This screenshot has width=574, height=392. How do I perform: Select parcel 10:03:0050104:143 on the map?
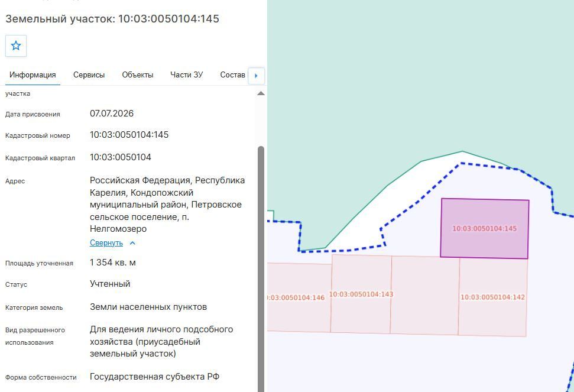click(x=361, y=294)
